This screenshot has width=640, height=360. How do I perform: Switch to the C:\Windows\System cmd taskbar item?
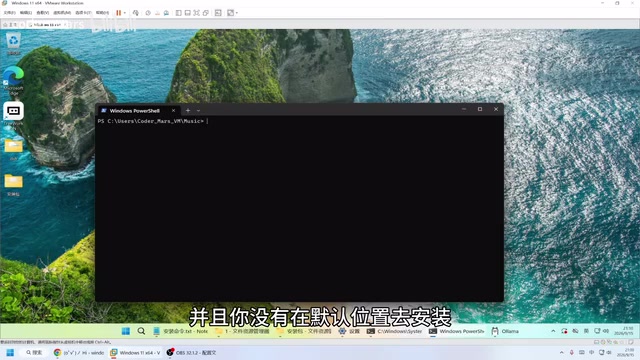(x=394, y=331)
